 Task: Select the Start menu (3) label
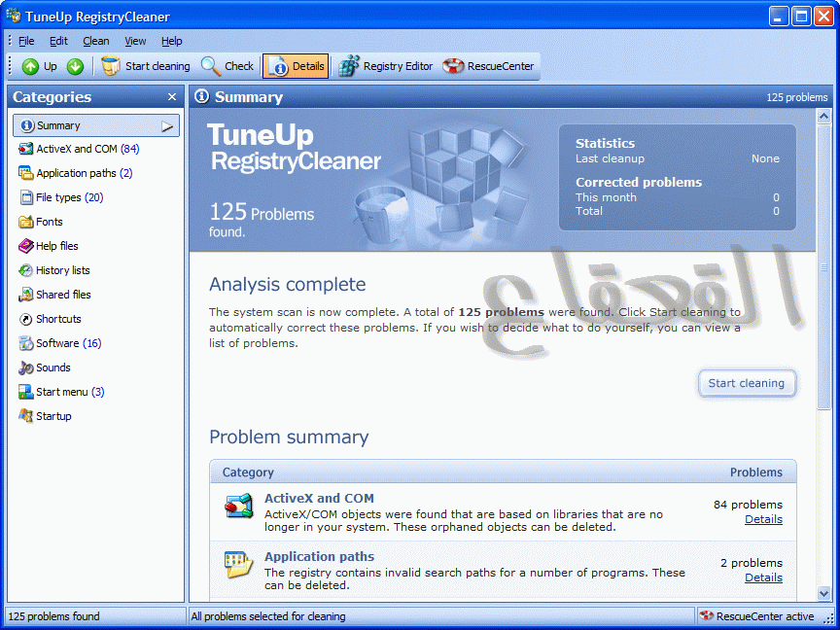click(x=70, y=392)
